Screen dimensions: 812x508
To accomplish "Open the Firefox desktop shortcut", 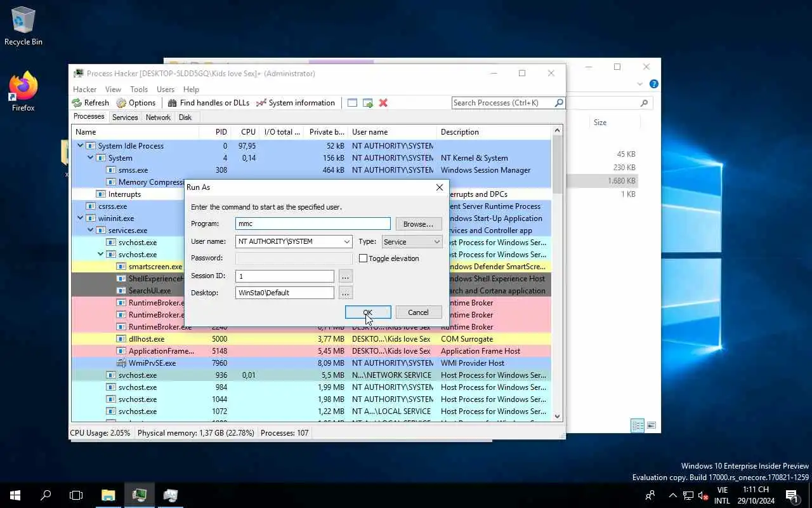I will tap(23, 92).
